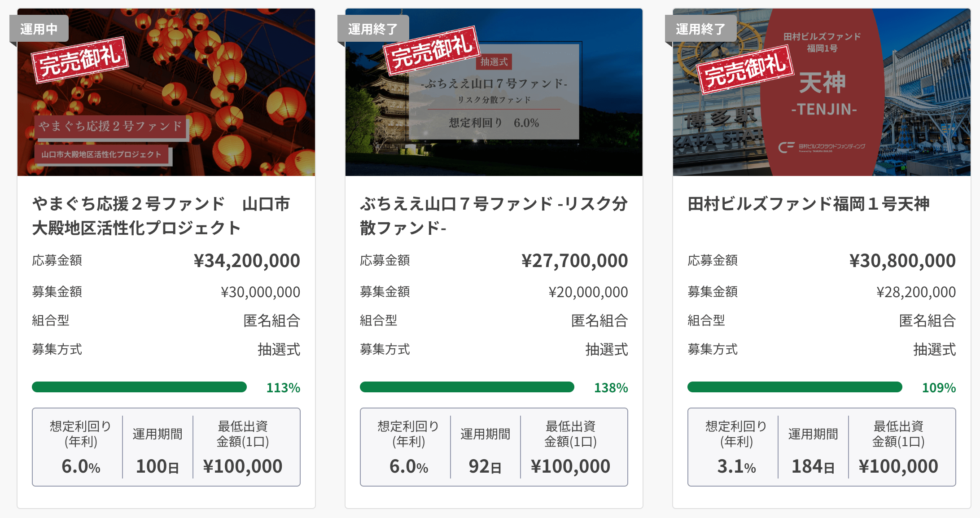The height and width of the screenshot is (518, 980).
Task: Click the 138% progress bar
Action: [467, 387]
